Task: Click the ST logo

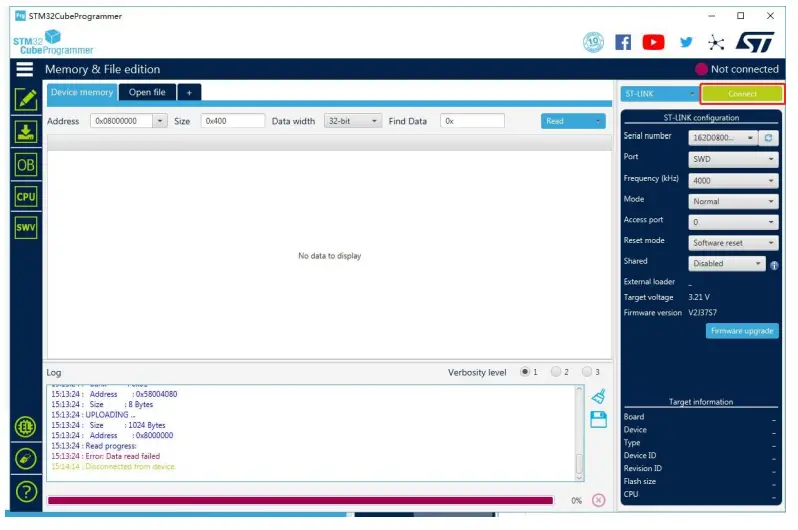Action: 755,42
